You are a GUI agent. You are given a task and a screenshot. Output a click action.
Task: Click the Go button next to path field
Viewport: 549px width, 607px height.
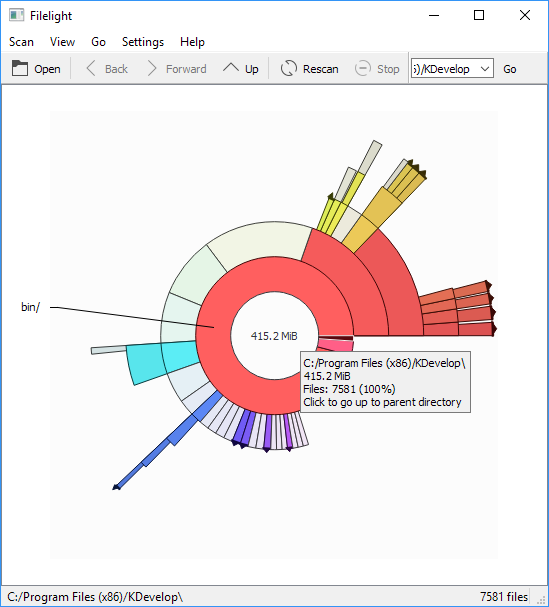(510, 69)
